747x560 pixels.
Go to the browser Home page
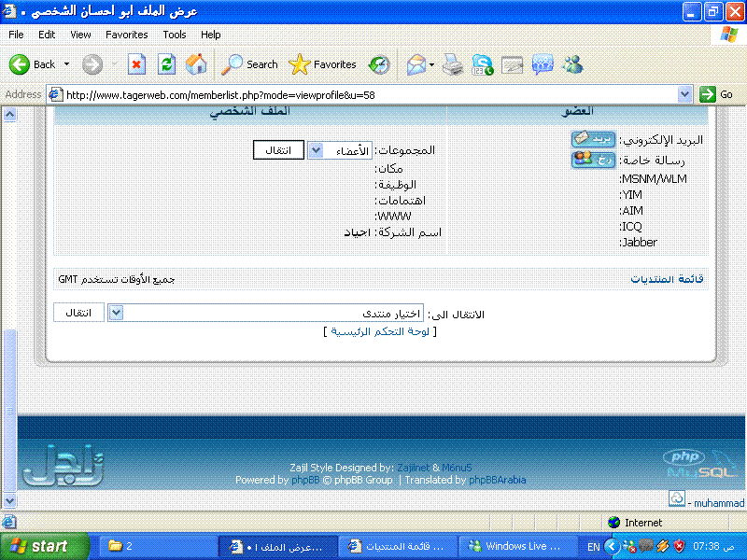(196, 64)
